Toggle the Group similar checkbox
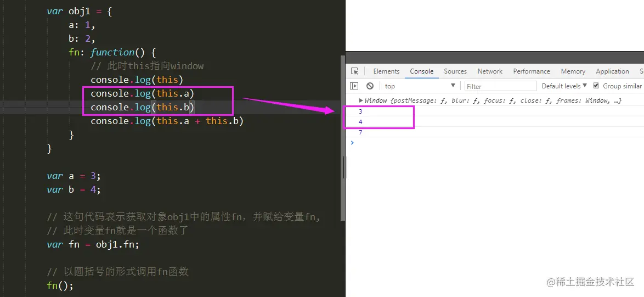The height and width of the screenshot is (297, 644). pos(596,86)
